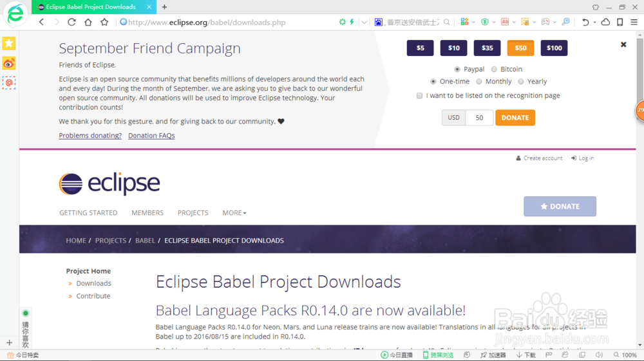Viewport: 644px width, 361px height.
Task: Click the search magnifier in the search box
Action: pyautogui.click(x=447, y=22)
